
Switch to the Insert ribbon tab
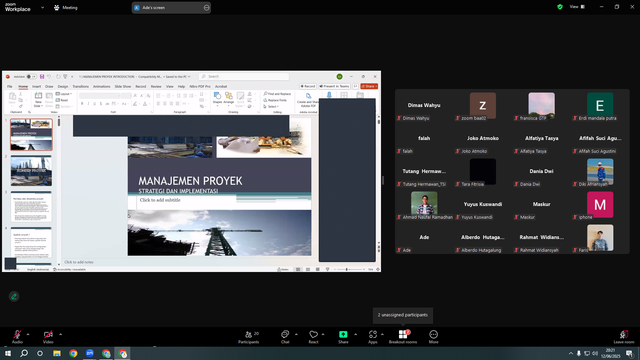point(36,87)
